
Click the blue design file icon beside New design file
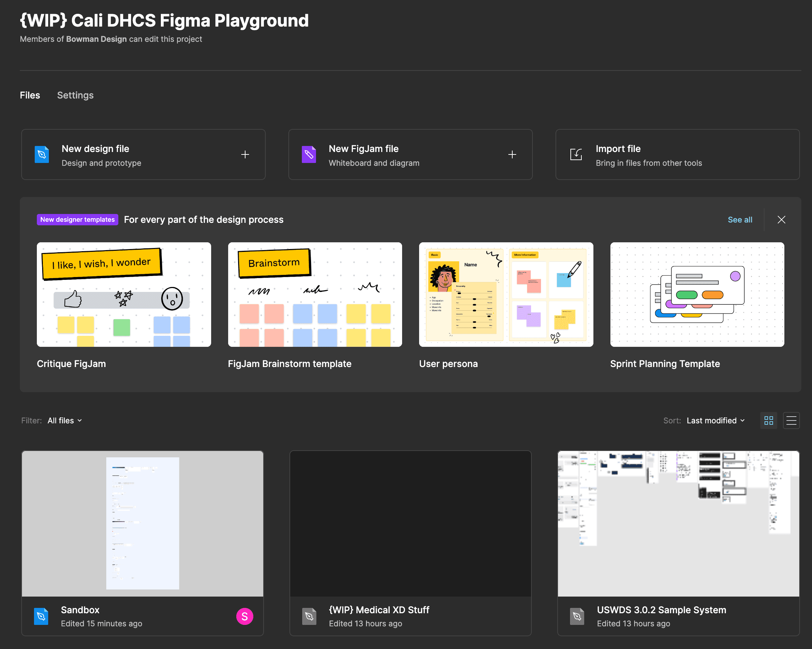pos(42,154)
